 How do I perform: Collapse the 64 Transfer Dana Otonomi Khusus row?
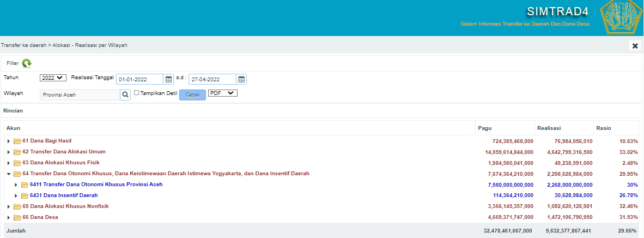tap(9, 174)
